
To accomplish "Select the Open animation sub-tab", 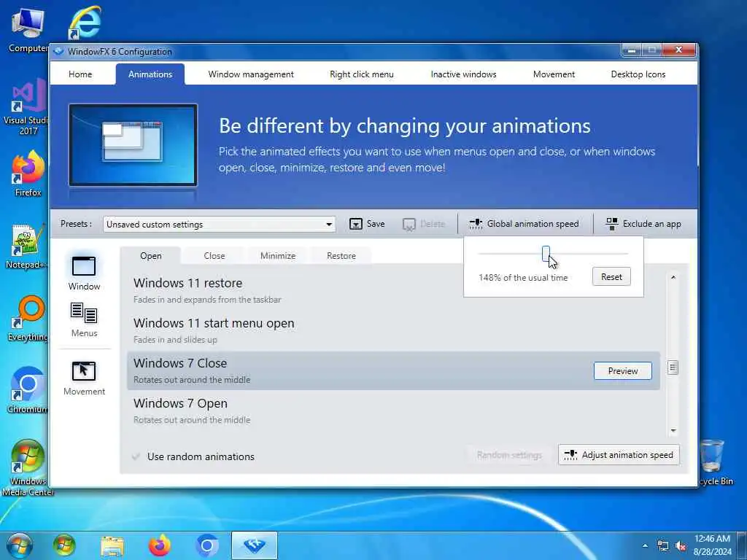I will coord(150,256).
